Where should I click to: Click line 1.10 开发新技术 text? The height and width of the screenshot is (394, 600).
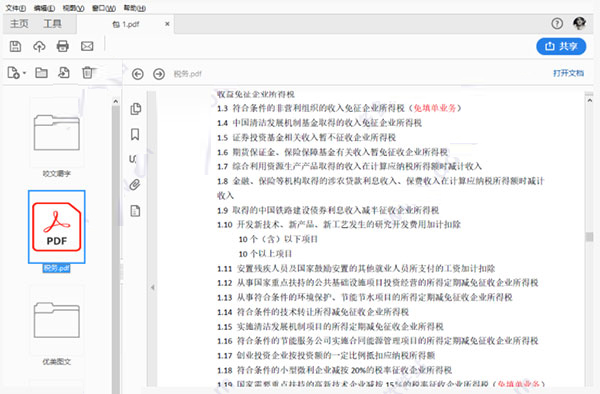click(x=339, y=225)
